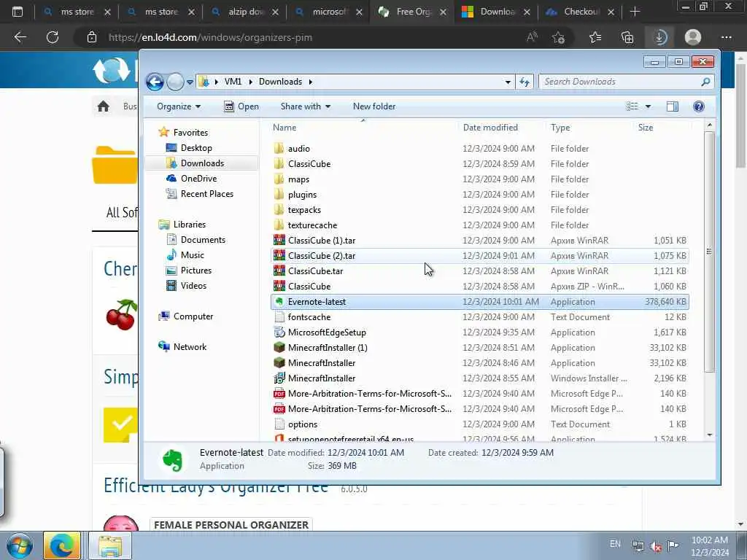
Task: Select MicrosoftEdgeSetup application icon
Action: coord(279,332)
